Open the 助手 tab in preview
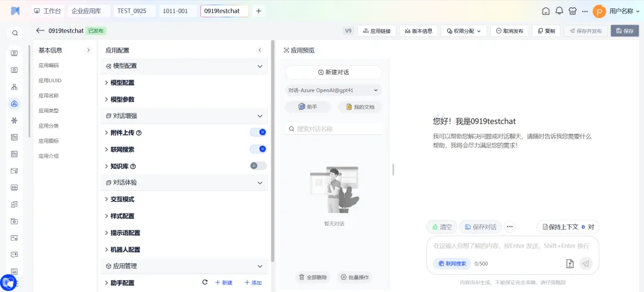Image resolution: width=644 pixels, height=292 pixels. [308, 107]
